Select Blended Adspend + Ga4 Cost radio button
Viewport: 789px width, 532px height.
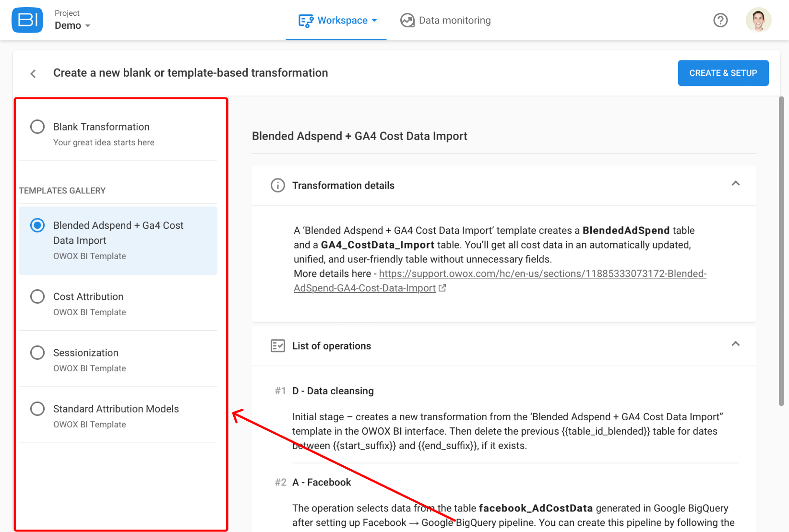pyautogui.click(x=37, y=225)
